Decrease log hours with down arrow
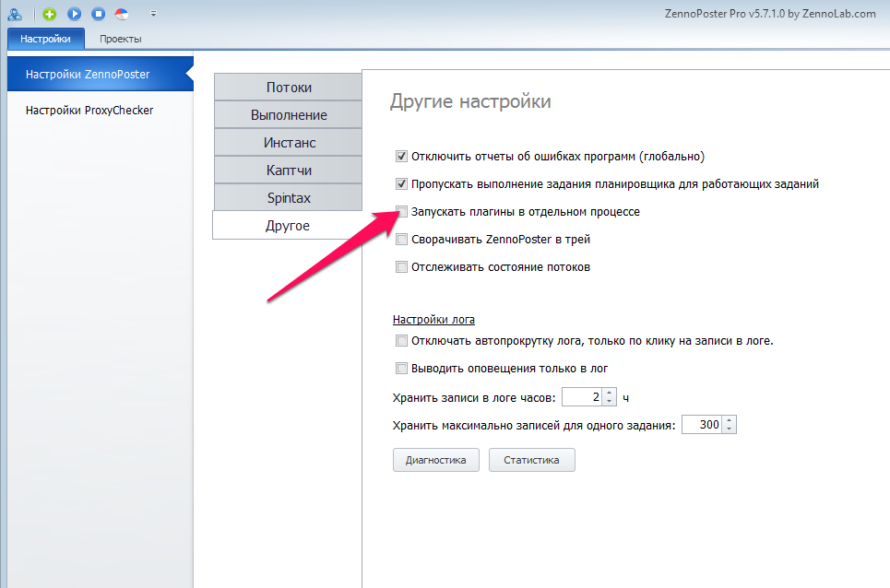Screen dimensions: 890x588 (609, 402)
